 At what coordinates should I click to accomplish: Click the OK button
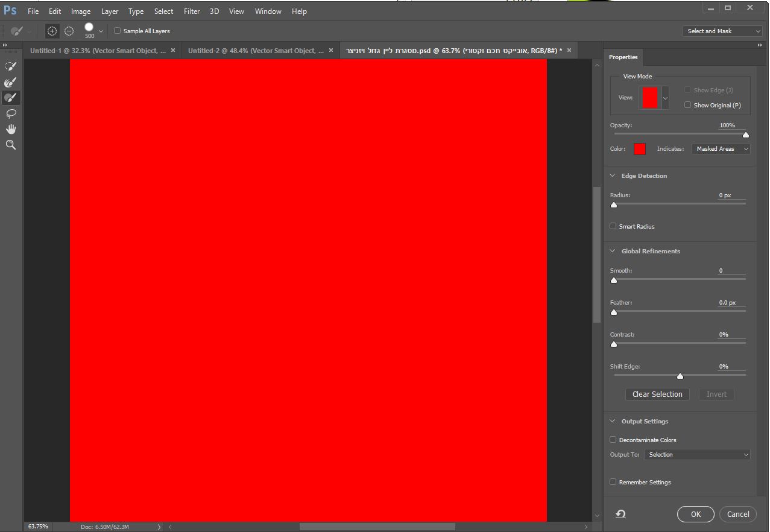point(696,515)
